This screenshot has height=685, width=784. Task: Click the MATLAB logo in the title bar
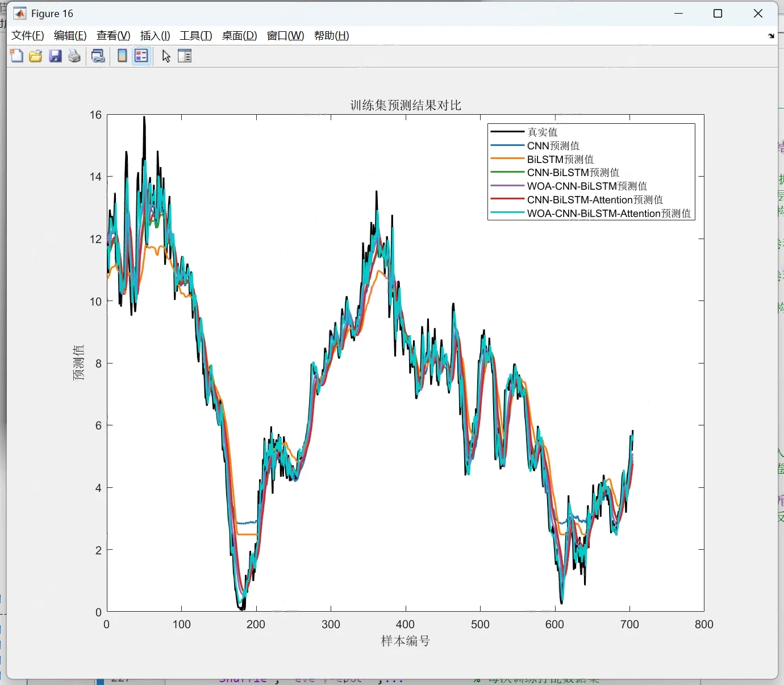pyautogui.click(x=20, y=14)
